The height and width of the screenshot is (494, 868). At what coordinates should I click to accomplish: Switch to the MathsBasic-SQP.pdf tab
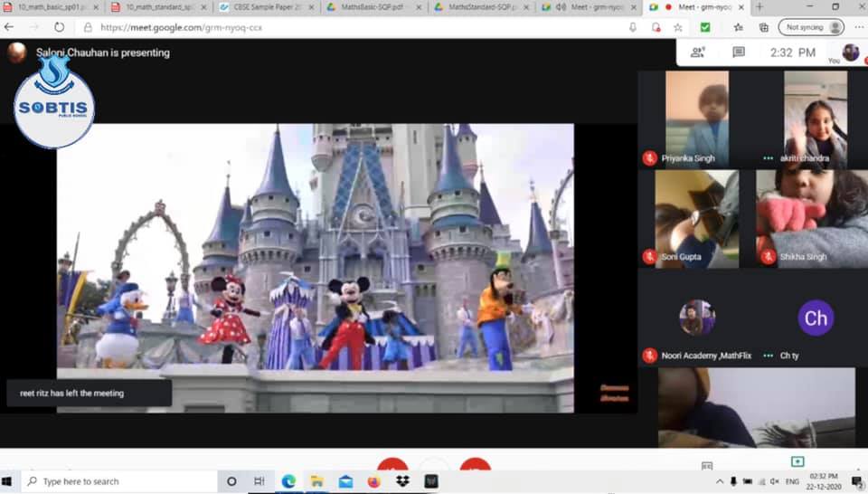[x=371, y=6]
